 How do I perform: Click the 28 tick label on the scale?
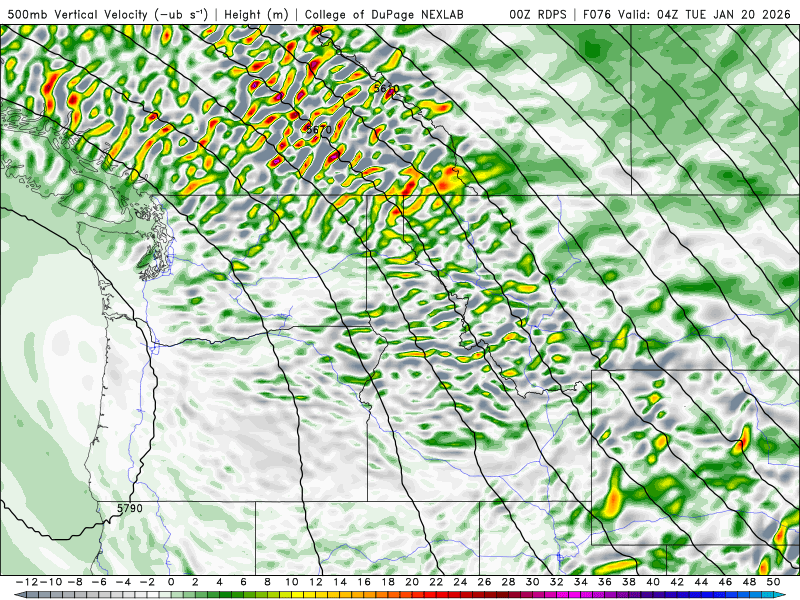[508, 582]
